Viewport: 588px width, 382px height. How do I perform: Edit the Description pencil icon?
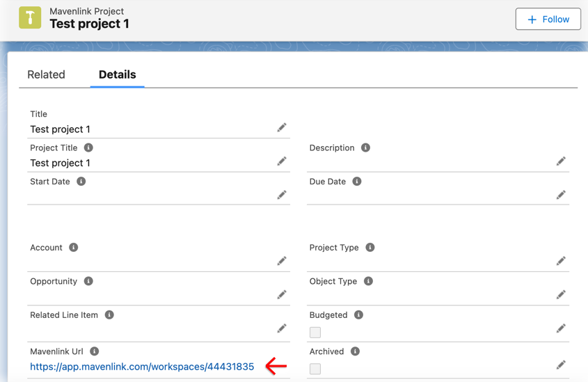pyautogui.click(x=561, y=161)
